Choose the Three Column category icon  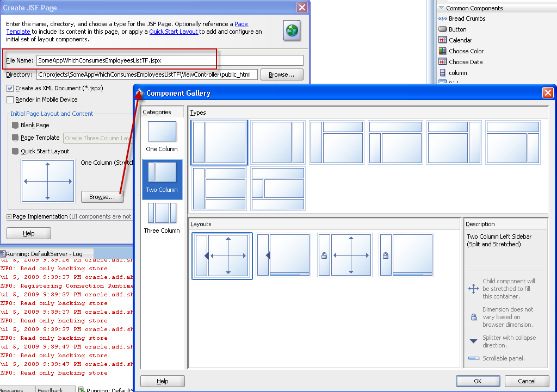point(162,213)
